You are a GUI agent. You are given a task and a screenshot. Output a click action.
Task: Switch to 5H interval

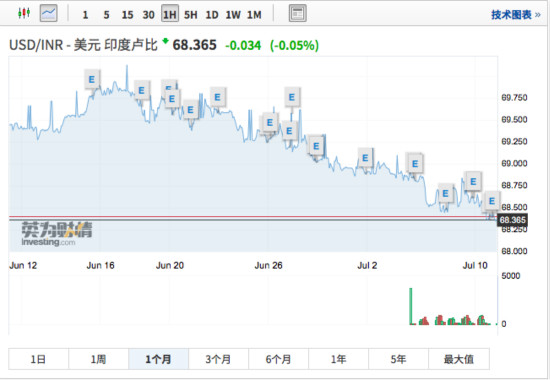[x=191, y=15]
